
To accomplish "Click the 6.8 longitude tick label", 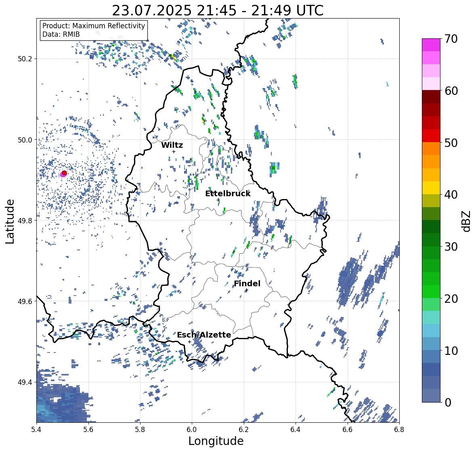I will click(399, 430).
